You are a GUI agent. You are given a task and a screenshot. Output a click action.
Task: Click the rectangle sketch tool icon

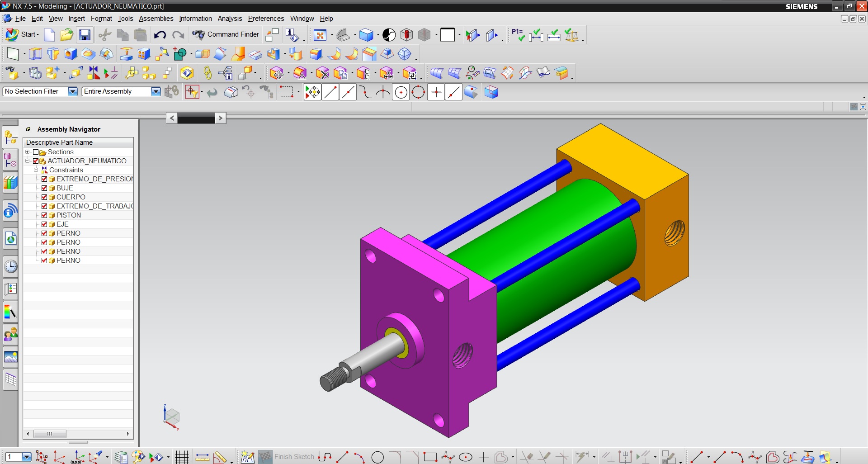pos(430,457)
